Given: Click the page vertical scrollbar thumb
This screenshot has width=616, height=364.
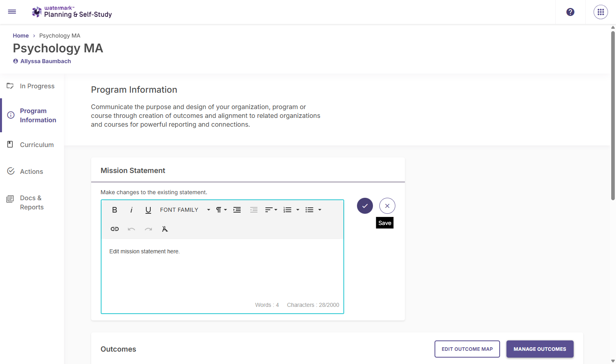Looking at the screenshot, I should tap(613, 115).
